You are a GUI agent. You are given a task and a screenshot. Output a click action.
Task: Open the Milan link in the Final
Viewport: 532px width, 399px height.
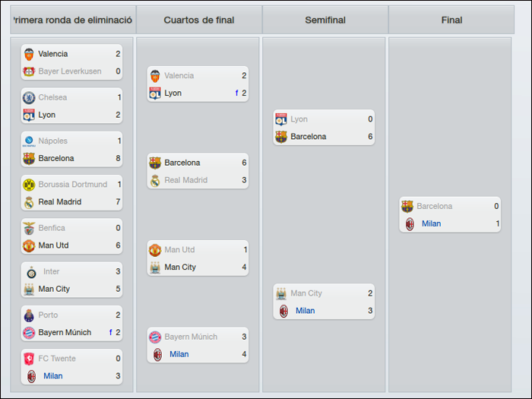[431, 223]
